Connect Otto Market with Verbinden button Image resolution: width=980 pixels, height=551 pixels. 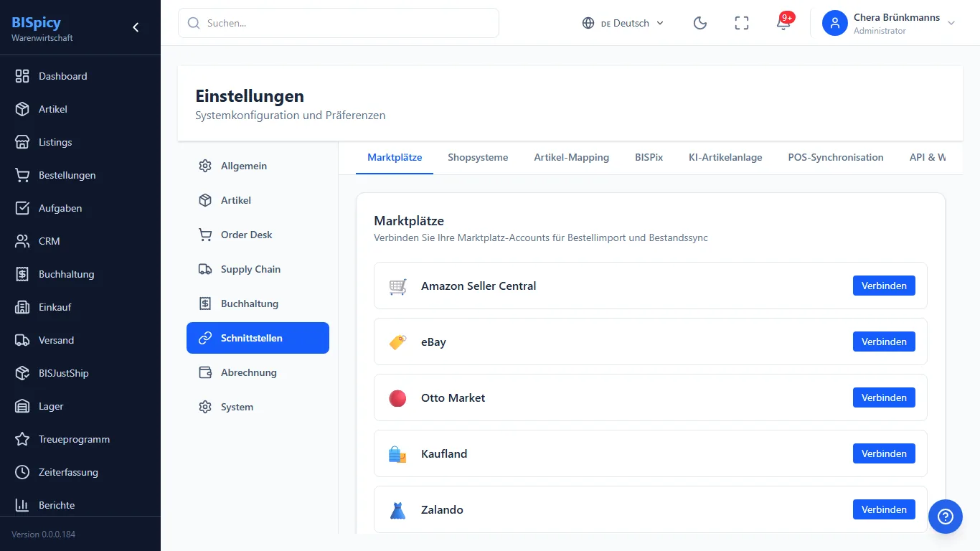coord(884,397)
